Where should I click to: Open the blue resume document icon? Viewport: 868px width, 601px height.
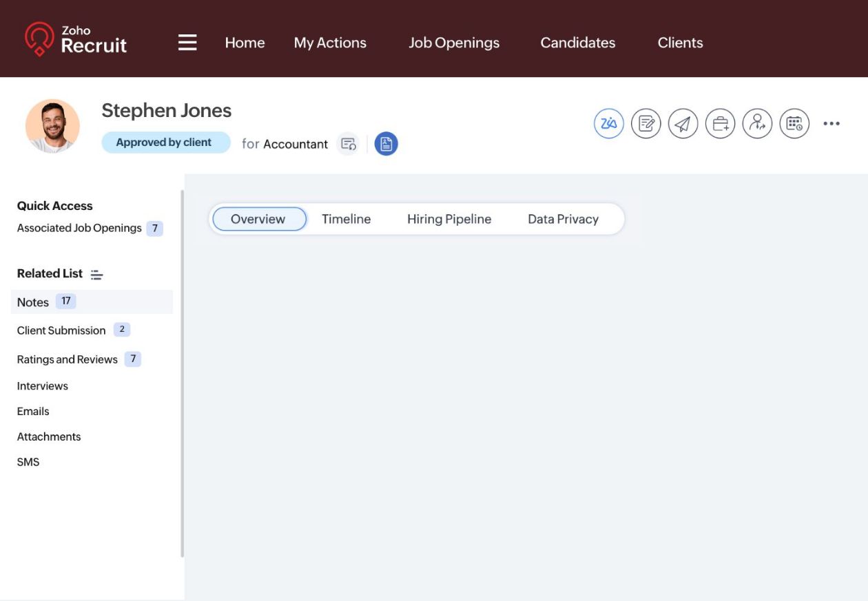386,144
